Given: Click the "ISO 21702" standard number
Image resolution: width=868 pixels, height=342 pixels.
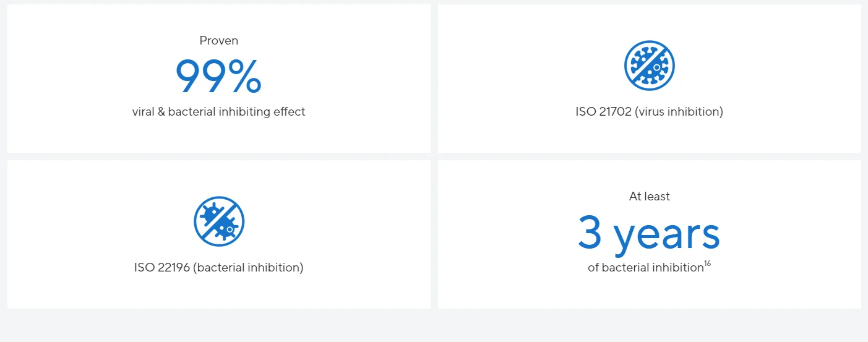Looking at the screenshot, I should [x=603, y=112].
